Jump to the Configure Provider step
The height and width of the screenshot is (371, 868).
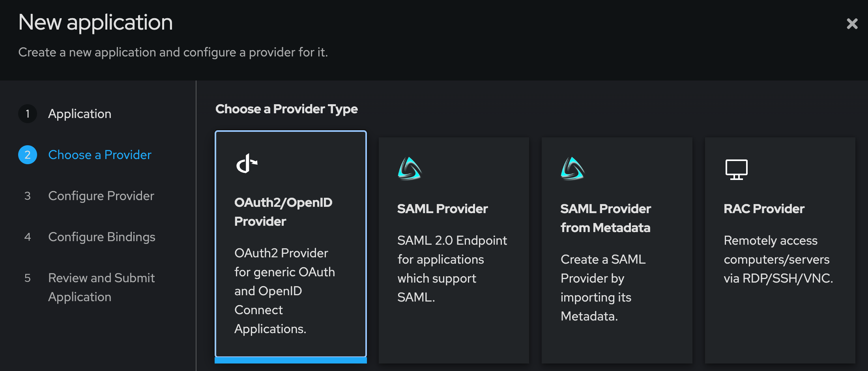click(101, 196)
